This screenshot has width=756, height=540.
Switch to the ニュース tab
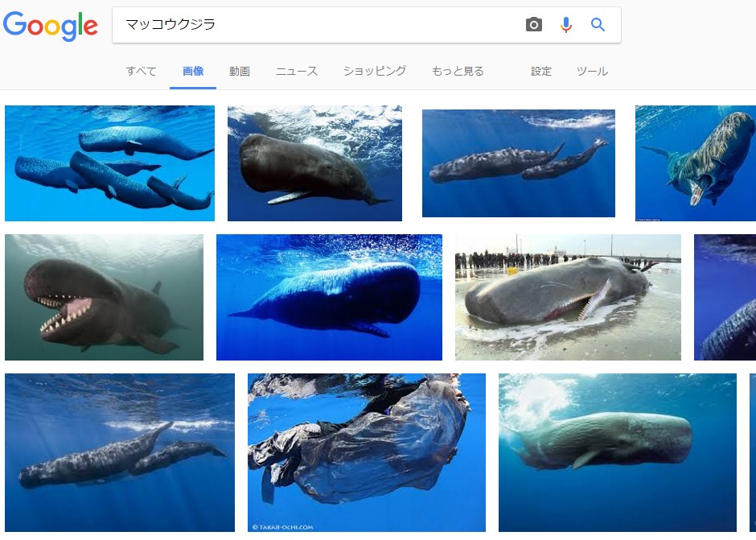[297, 72]
